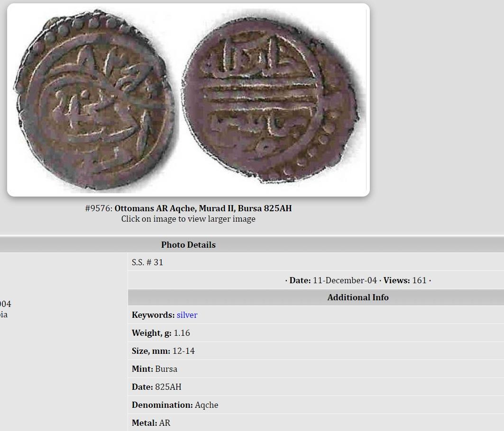Click the Date value 825AH
This screenshot has height=431, width=504.
[x=168, y=387]
